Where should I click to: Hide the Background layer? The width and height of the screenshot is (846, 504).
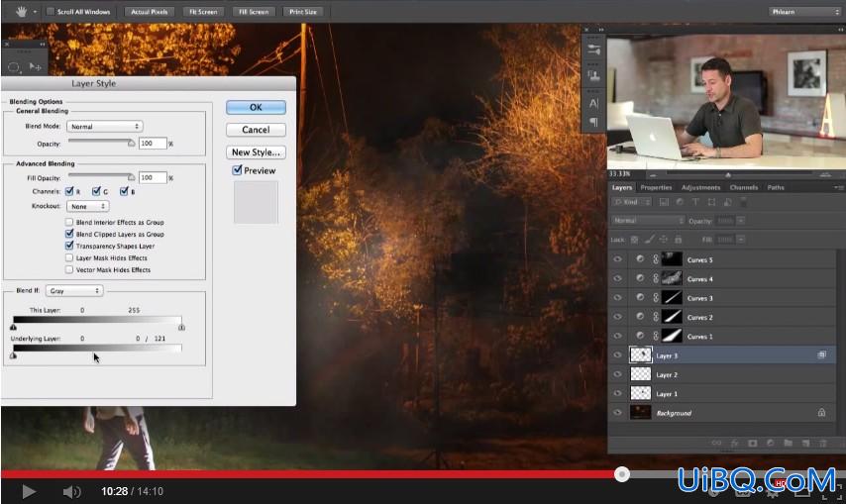coord(617,413)
